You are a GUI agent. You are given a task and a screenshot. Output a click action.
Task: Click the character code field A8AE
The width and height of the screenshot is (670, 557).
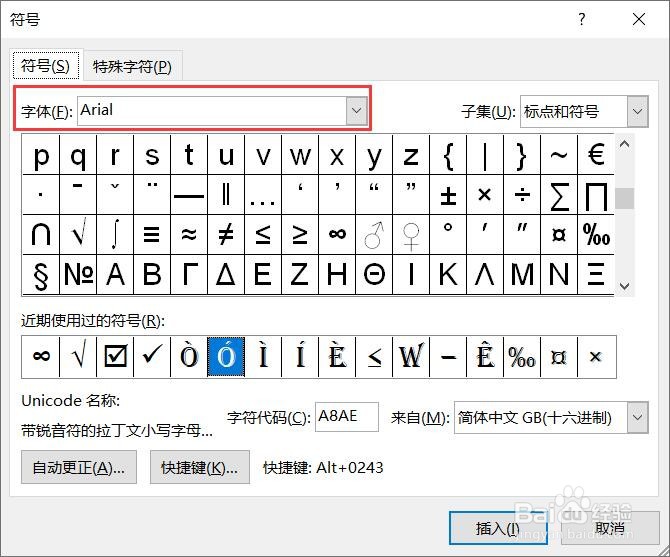click(x=347, y=416)
